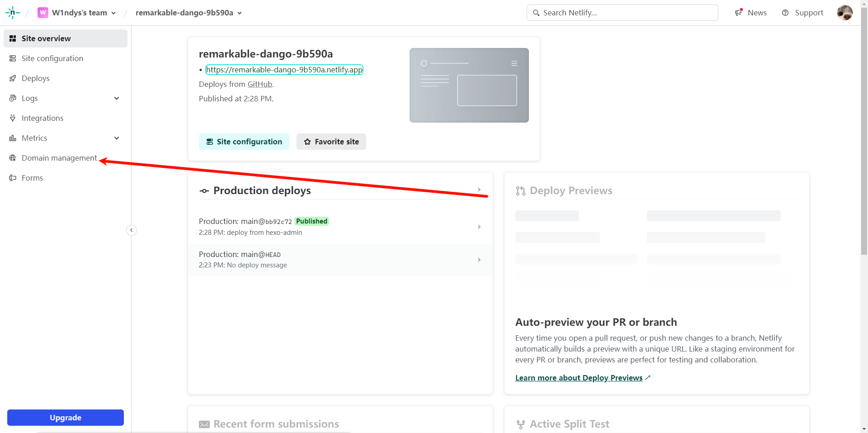Click the Deploys rocket icon in sidebar

pyautogui.click(x=13, y=78)
